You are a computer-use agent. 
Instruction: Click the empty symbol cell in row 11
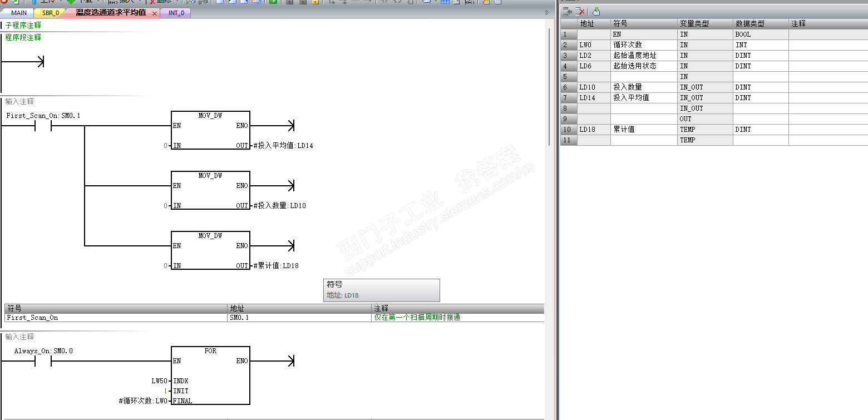click(x=644, y=140)
